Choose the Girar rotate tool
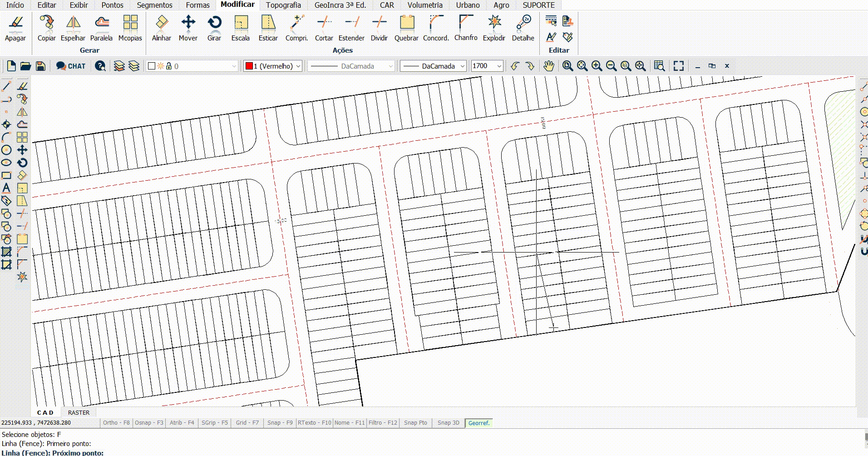The width and height of the screenshot is (868, 456). click(214, 28)
